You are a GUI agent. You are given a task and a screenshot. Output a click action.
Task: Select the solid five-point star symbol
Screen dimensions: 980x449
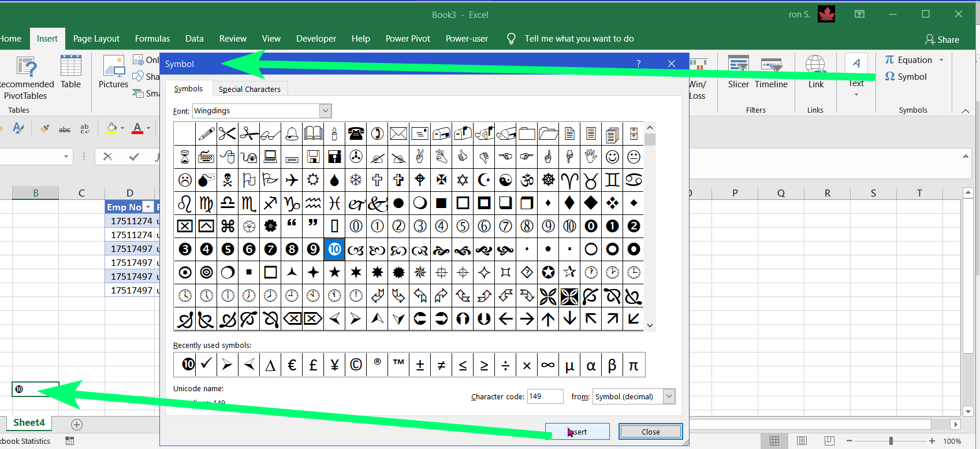pos(334,272)
